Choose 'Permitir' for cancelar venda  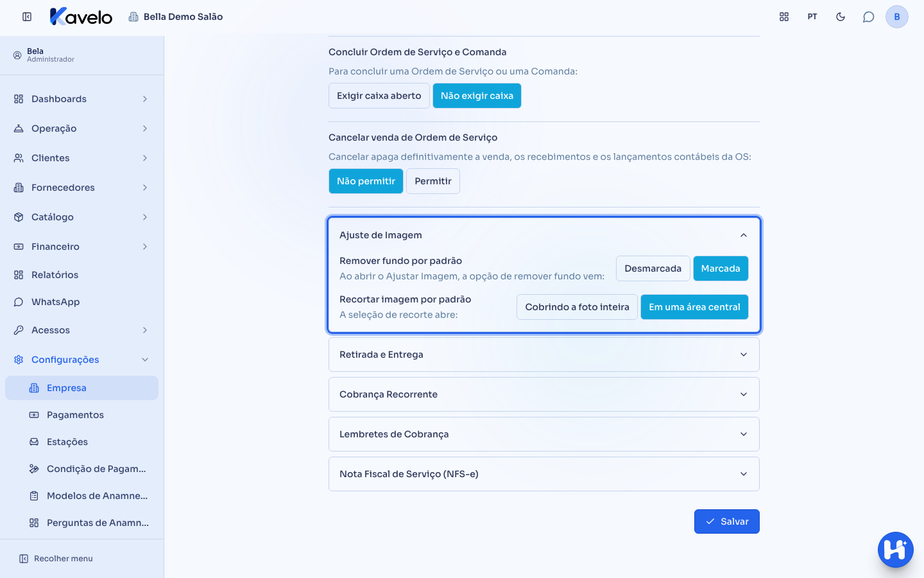433,181
